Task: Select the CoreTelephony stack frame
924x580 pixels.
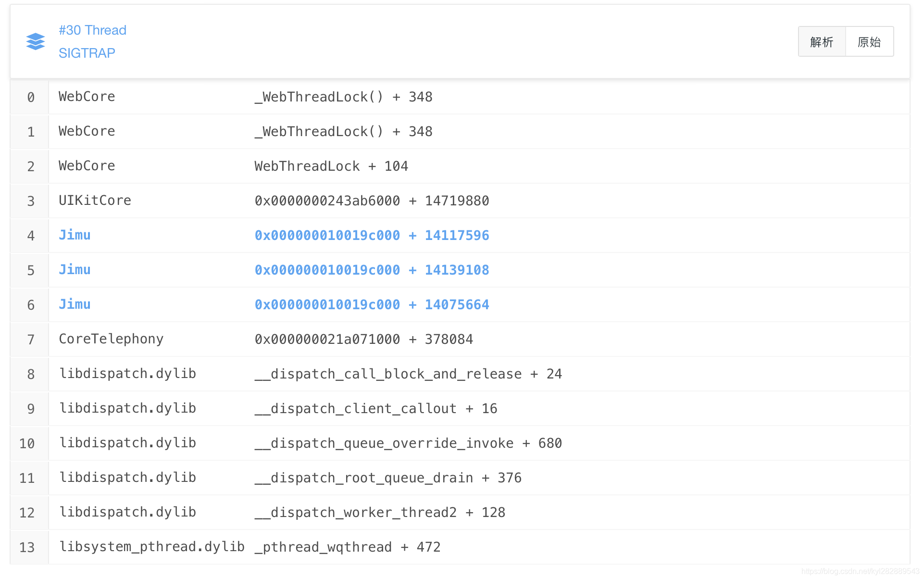Action: point(111,339)
